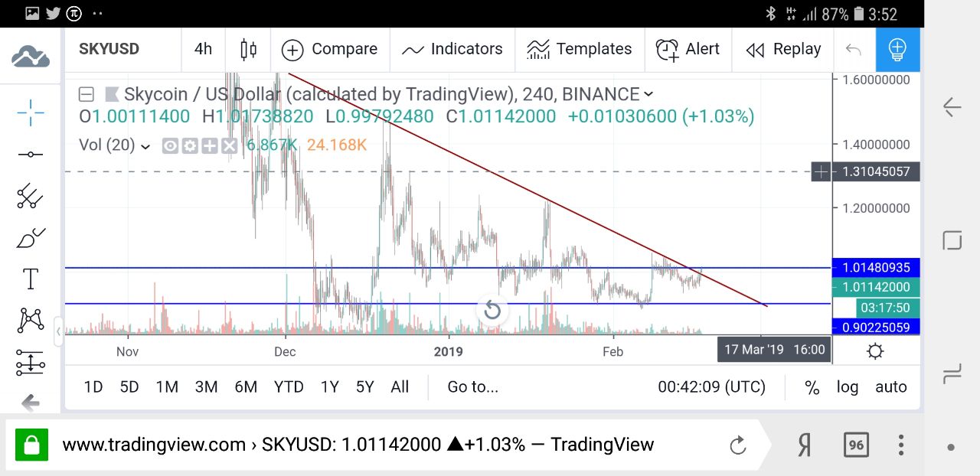Open chart settings gear near time axis
Viewport: 980px width, 476px height.
(875, 351)
